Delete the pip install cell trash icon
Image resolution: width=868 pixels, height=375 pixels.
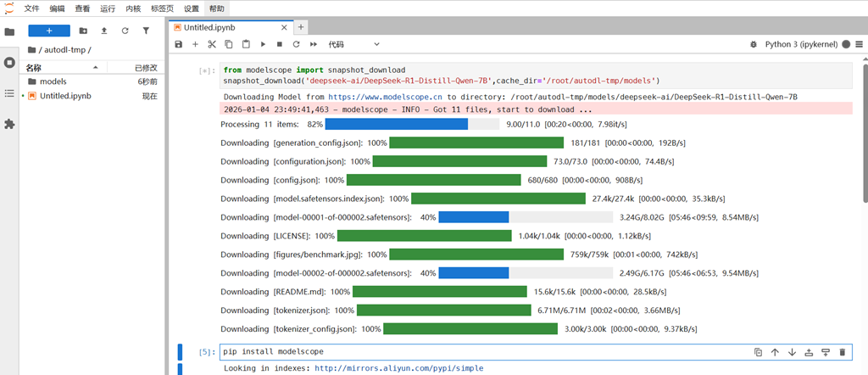click(x=843, y=352)
